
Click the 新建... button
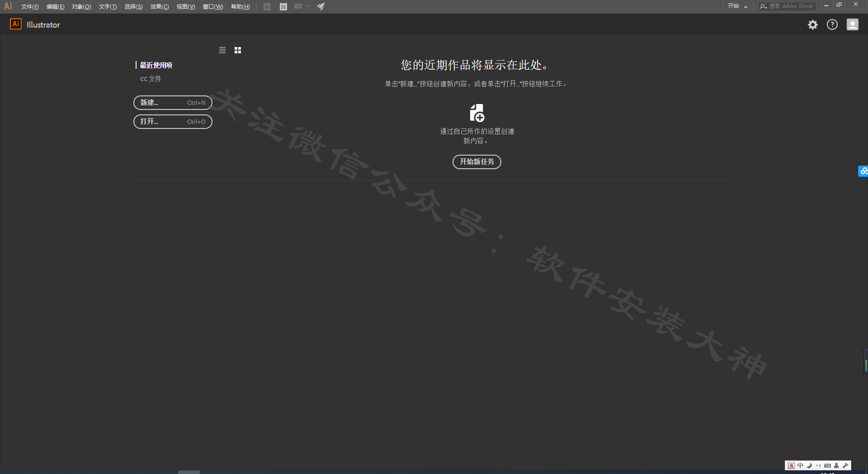click(x=173, y=103)
